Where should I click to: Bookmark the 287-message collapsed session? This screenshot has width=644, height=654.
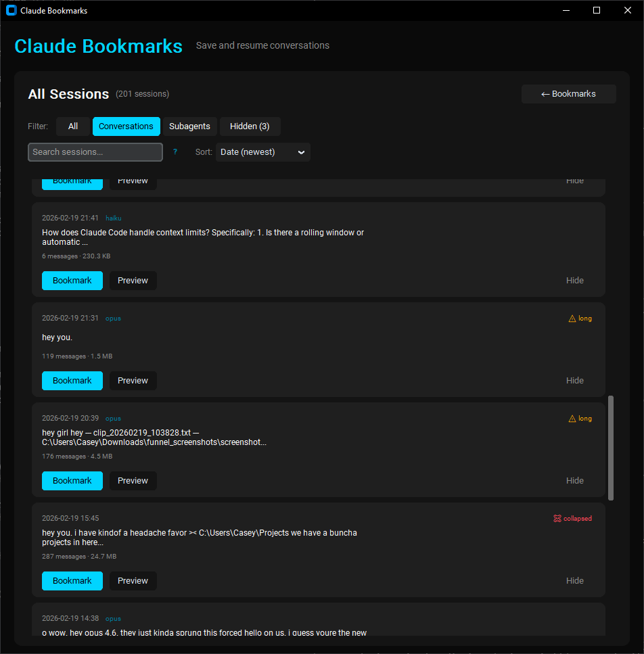(72, 581)
